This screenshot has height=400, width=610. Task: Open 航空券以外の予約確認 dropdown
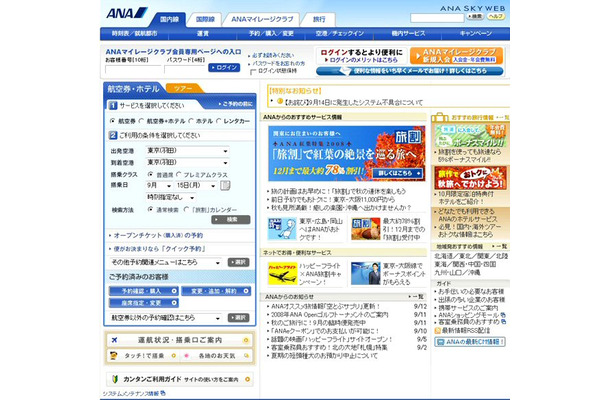tap(166, 318)
